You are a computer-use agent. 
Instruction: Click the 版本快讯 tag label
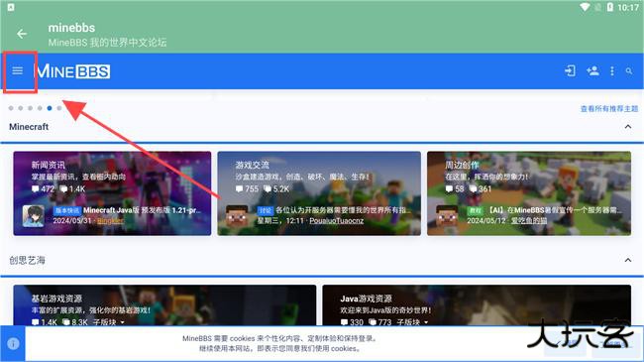click(67, 210)
